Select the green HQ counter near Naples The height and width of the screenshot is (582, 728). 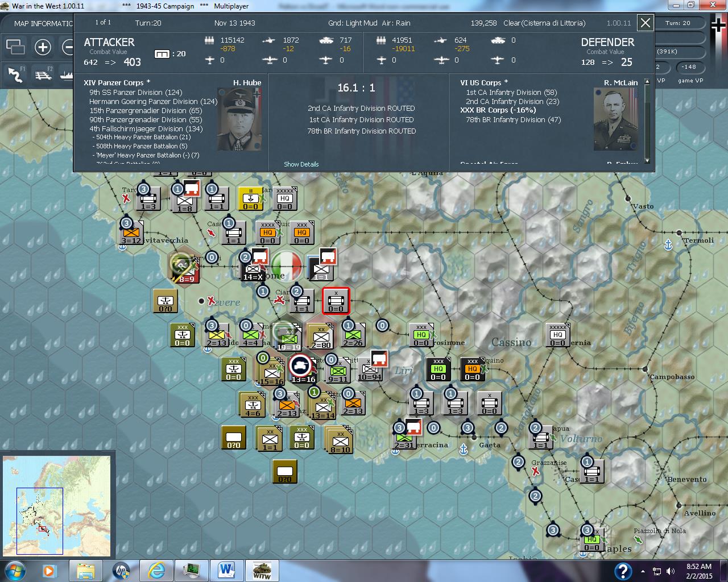pos(591,539)
